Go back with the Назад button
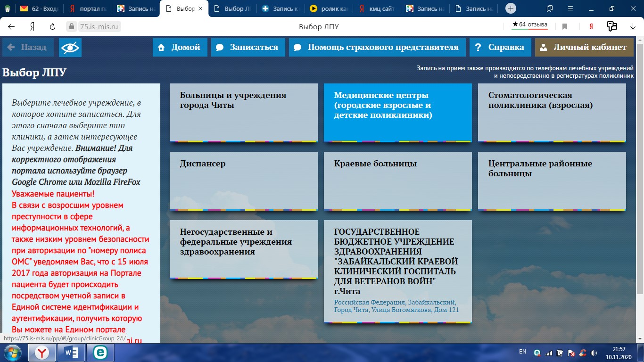 click(x=27, y=47)
